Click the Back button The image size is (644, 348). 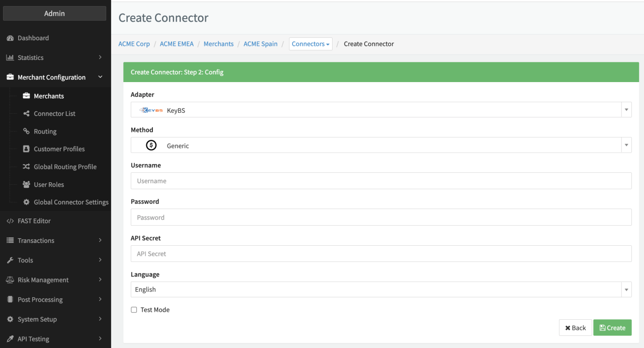(x=575, y=328)
